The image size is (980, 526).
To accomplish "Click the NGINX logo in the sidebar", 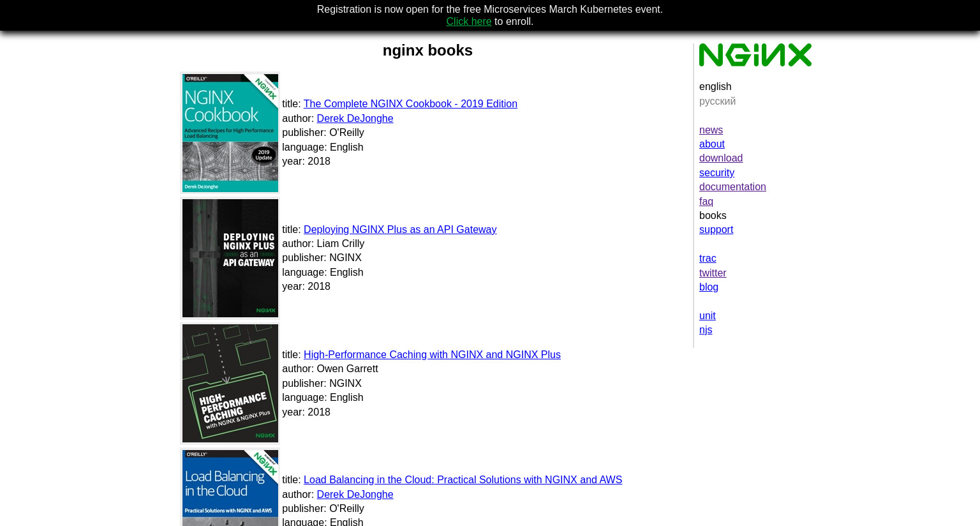I will pyautogui.click(x=755, y=55).
